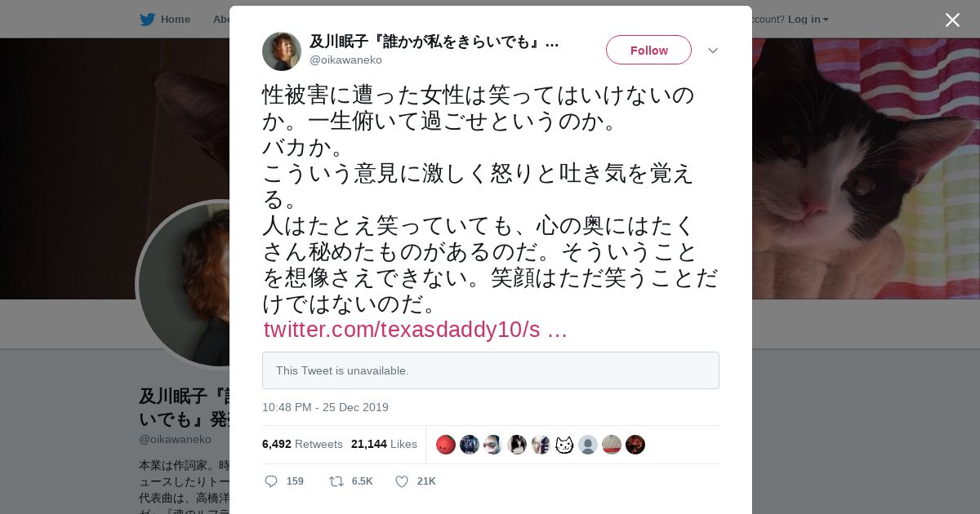980x514 pixels.
Task: Click the red ball liker avatar
Action: (x=446, y=445)
